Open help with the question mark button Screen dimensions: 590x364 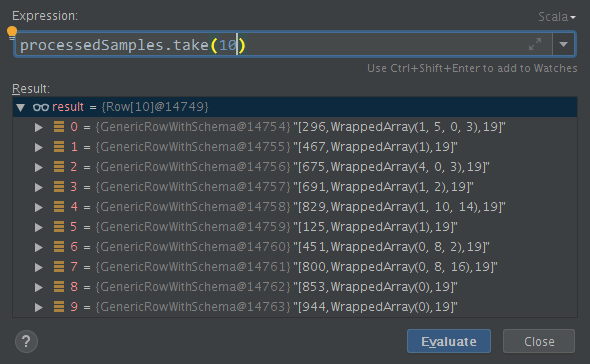coord(26,341)
